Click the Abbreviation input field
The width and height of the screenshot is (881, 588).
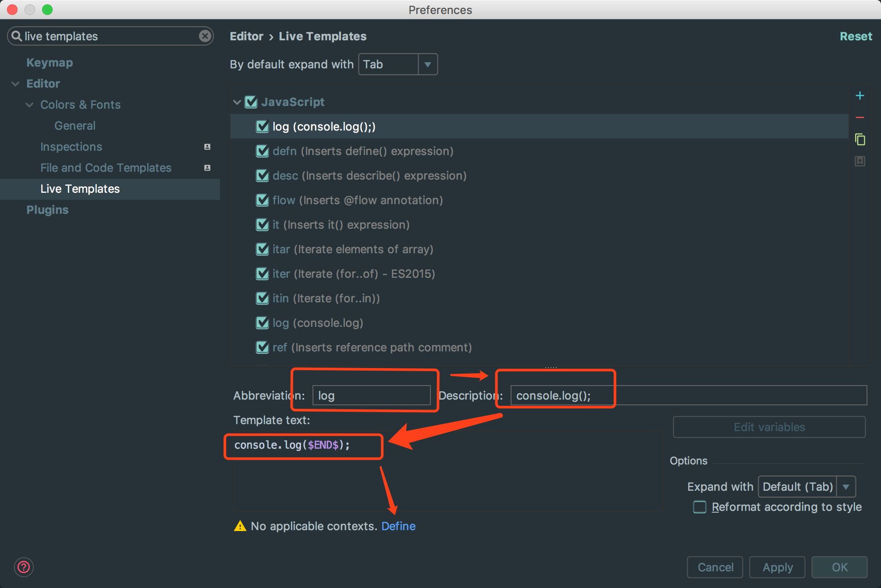[371, 396]
